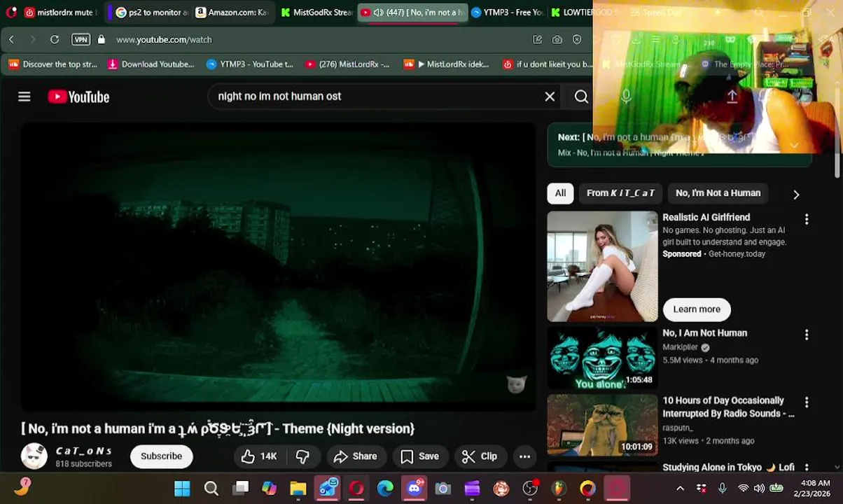Launch Copilot from the taskbar
Viewport: 843px width, 504px height.
click(x=270, y=489)
